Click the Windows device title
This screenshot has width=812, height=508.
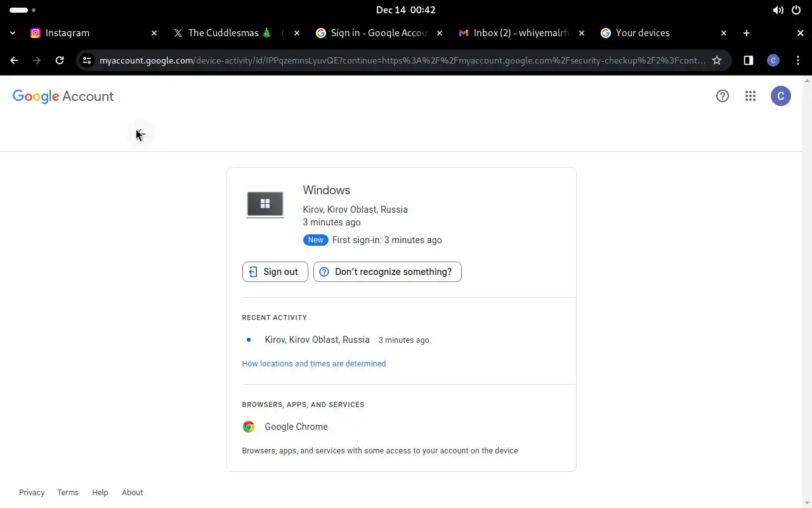[x=326, y=190]
